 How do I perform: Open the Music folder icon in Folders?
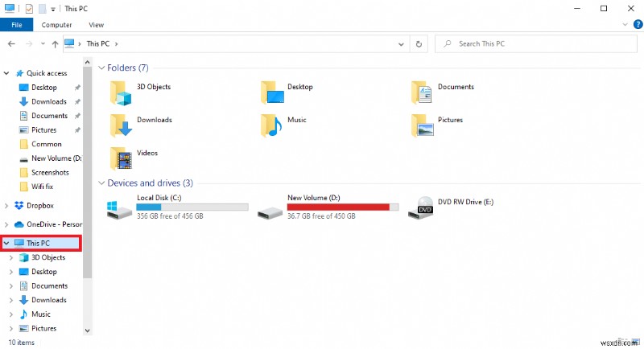(271, 125)
